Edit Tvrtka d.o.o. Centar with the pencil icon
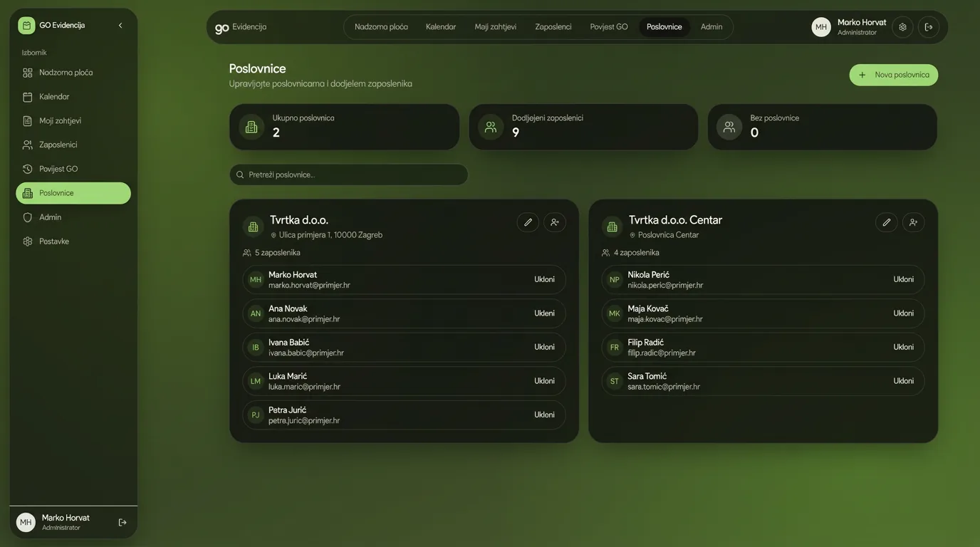Screen dimensions: 980x547 coord(887,222)
